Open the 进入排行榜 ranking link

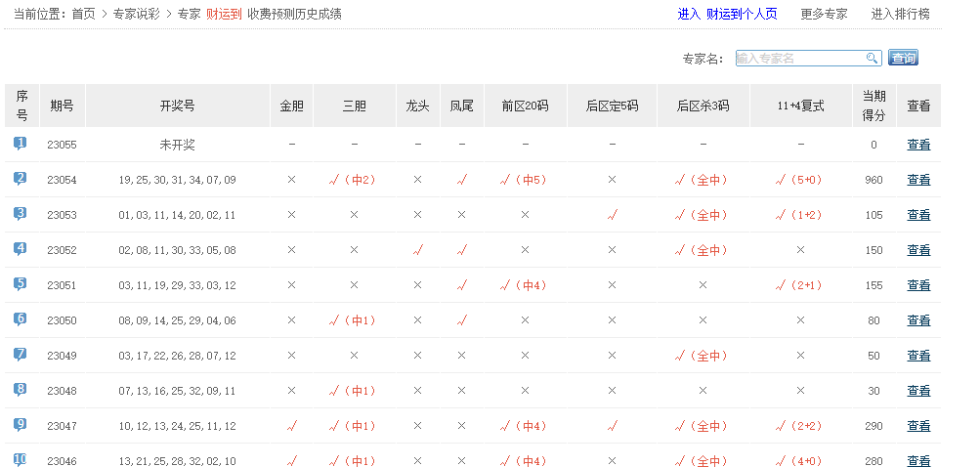pyautogui.click(x=900, y=15)
